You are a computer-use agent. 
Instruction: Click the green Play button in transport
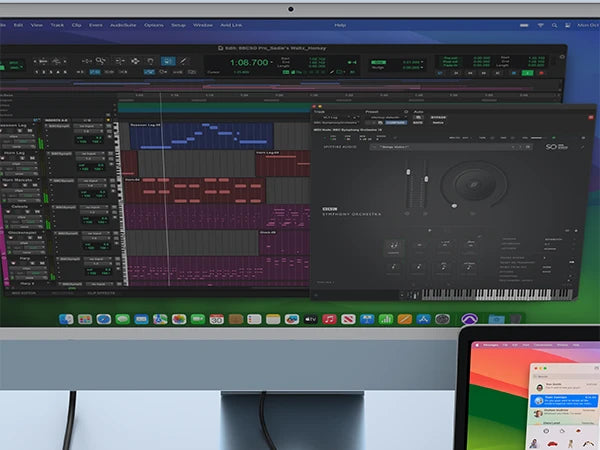(528, 73)
